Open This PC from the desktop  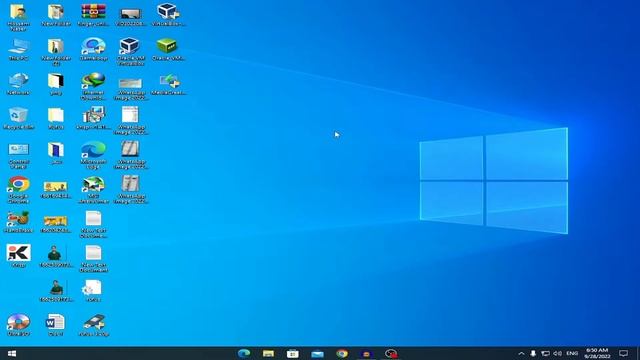pos(18,49)
